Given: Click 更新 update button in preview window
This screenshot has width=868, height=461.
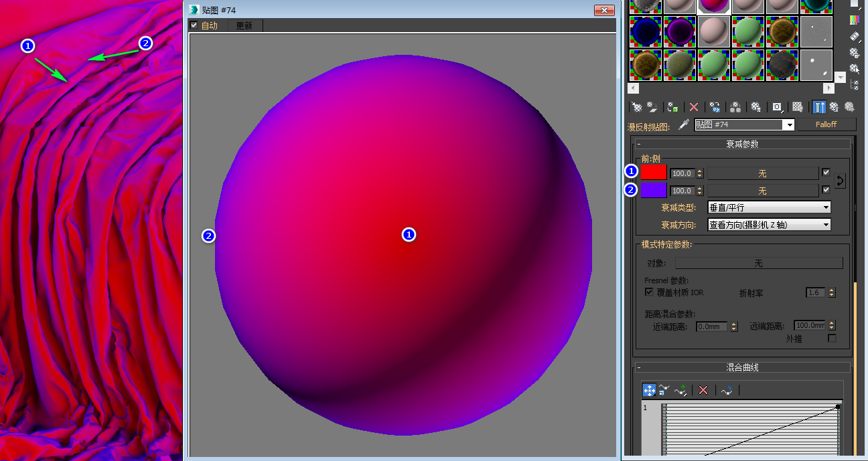Looking at the screenshot, I should point(245,25).
